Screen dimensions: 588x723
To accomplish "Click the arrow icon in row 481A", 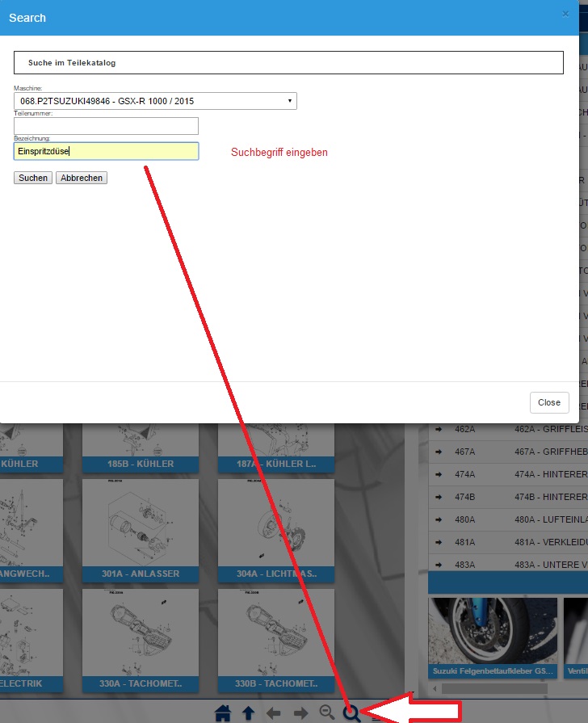I will point(439,542).
